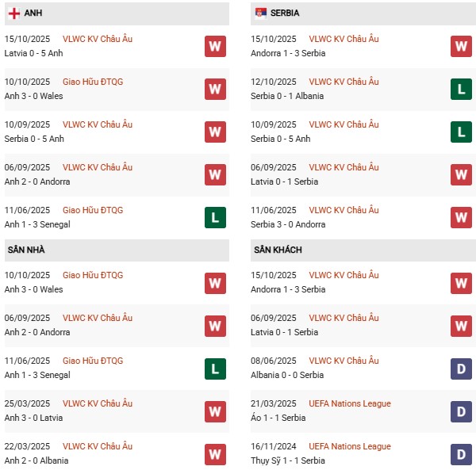Click the Serbia flag icon

(260, 13)
